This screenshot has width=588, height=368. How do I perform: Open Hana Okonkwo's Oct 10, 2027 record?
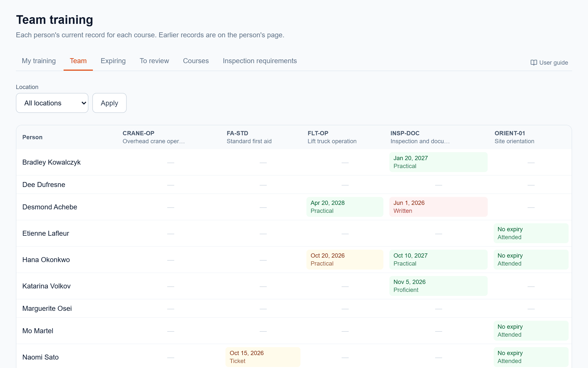pyautogui.click(x=438, y=260)
